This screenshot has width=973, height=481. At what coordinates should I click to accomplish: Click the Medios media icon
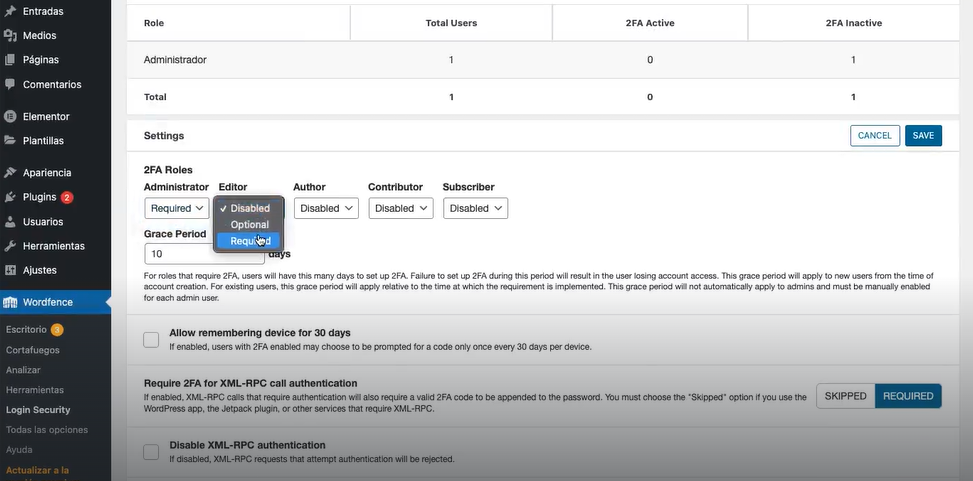pyautogui.click(x=10, y=35)
